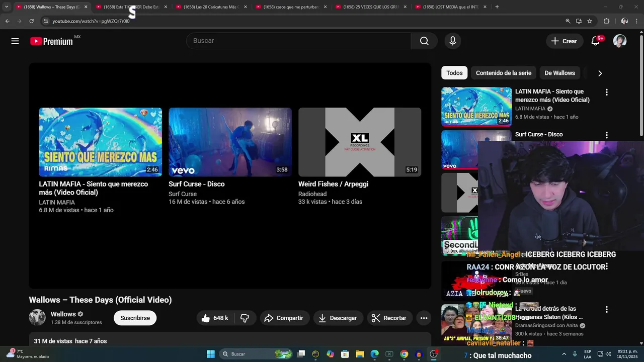The width and height of the screenshot is (644, 362).
Task: Switch to the Esta TikToker Debe Estar tab
Action: pyautogui.click(x=131, y=7)
